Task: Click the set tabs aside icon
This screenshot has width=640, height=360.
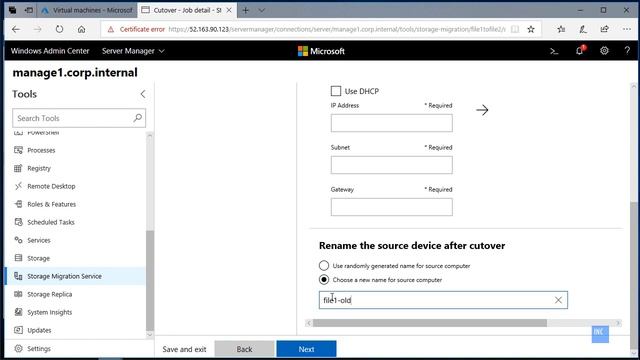Action: (x=29, y=10)
